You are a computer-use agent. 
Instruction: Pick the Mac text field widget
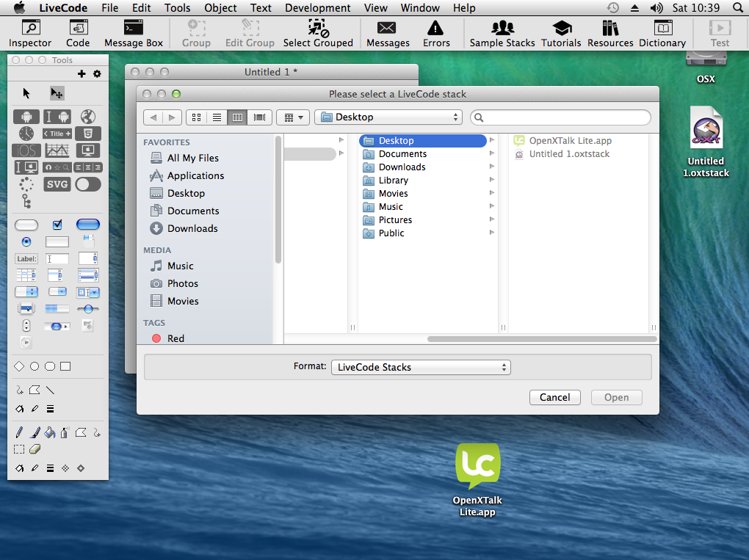click(26, 167)
